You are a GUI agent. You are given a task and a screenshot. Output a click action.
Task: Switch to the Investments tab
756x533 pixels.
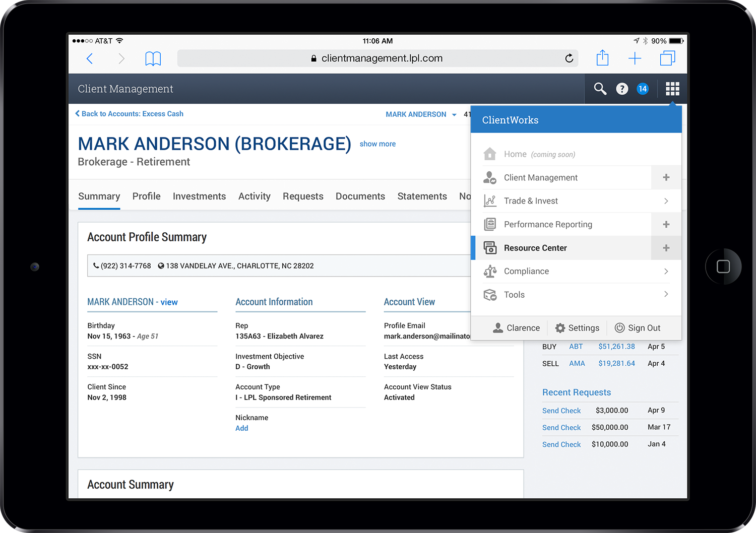click(x=199, y=196)
